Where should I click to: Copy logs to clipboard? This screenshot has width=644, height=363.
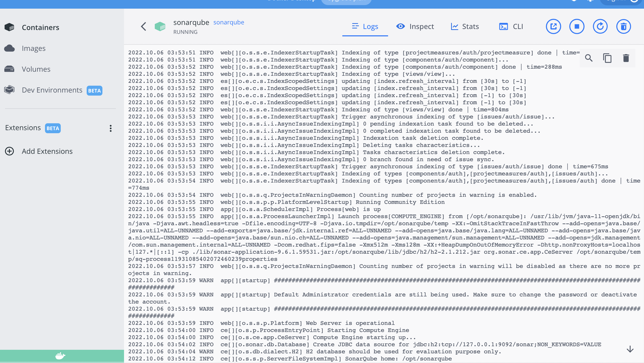pyautogui.click(x=607, y=58)
